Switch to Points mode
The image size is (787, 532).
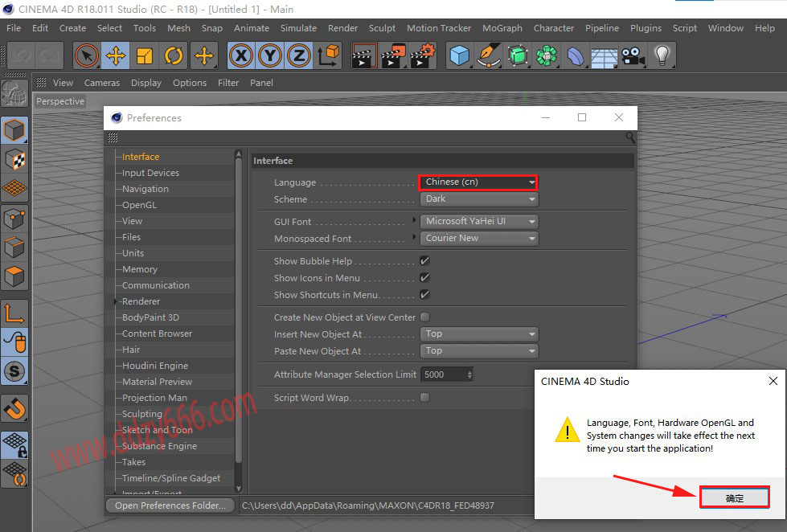coord(14,219)
